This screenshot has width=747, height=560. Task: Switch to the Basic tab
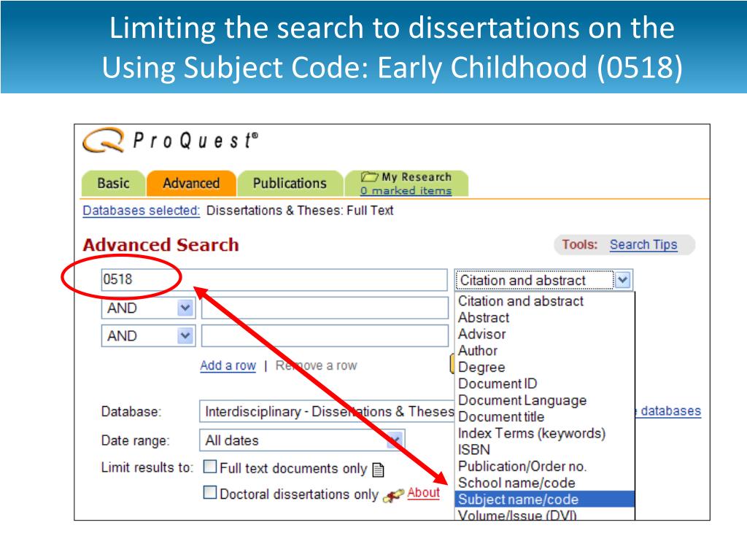tap(113, 183)
